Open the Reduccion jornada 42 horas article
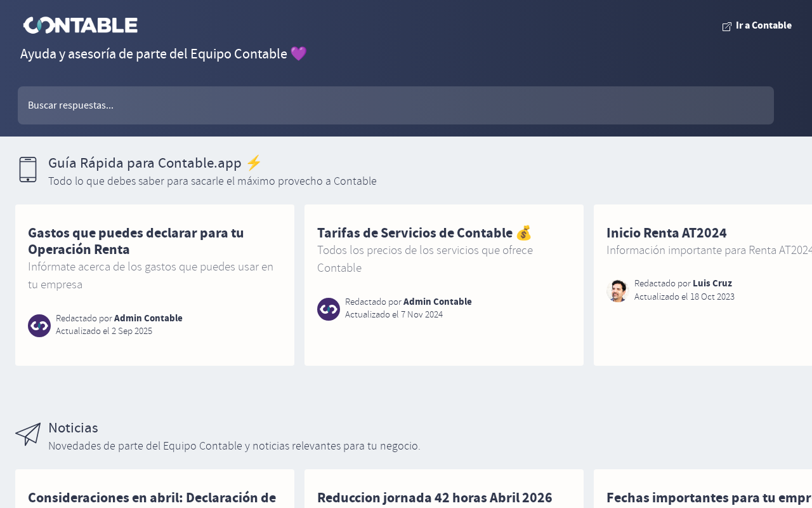This screenshot has width=812, height=508. coord(435,498)
